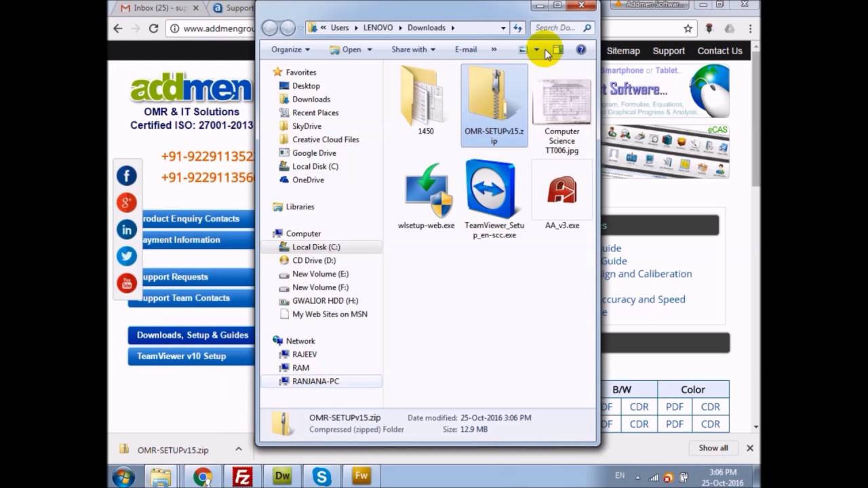Toggle the Explorer preview pane button

[x=557, y=49]
